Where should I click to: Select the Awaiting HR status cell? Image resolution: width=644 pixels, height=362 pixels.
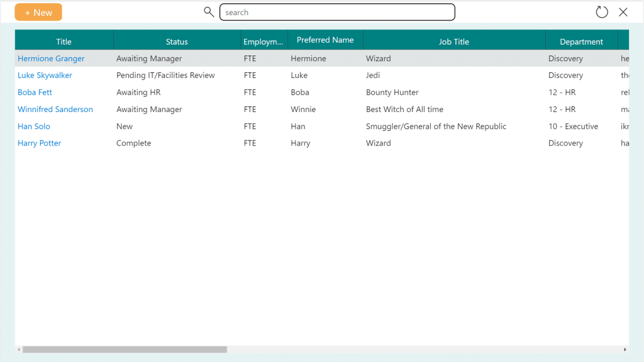(x=138, y=92)
